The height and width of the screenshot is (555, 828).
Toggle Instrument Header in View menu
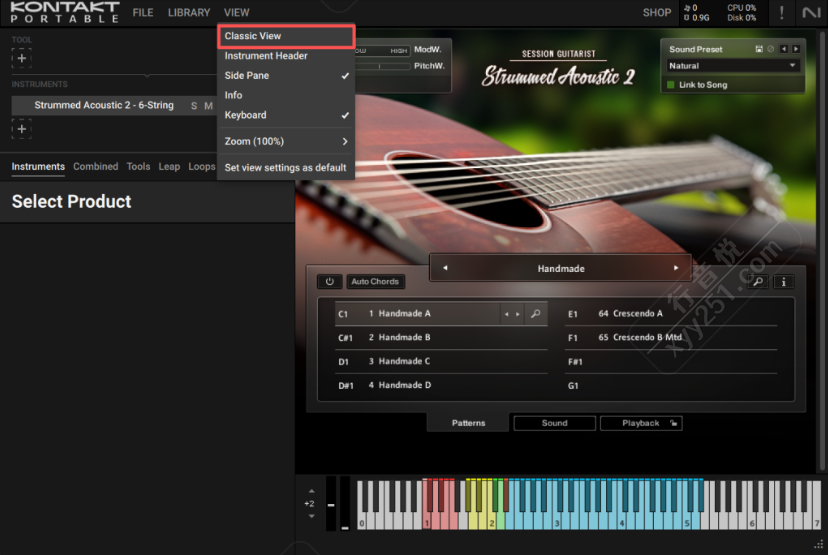(286, 55)
